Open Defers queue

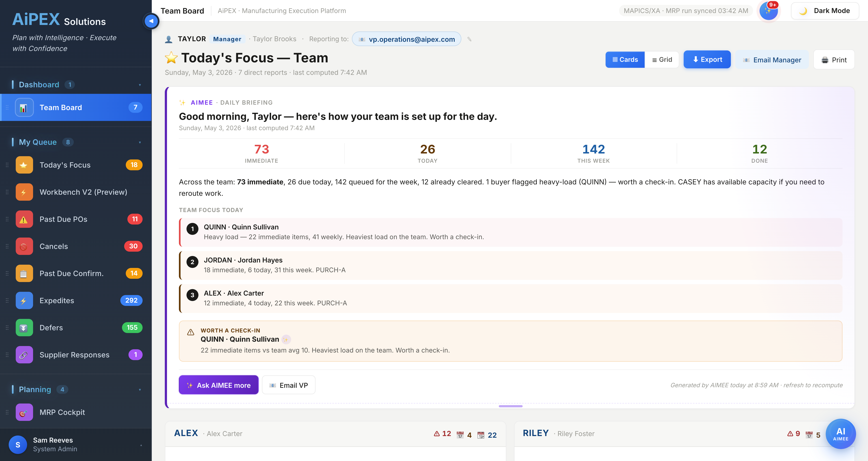click(x=76, y=328)
